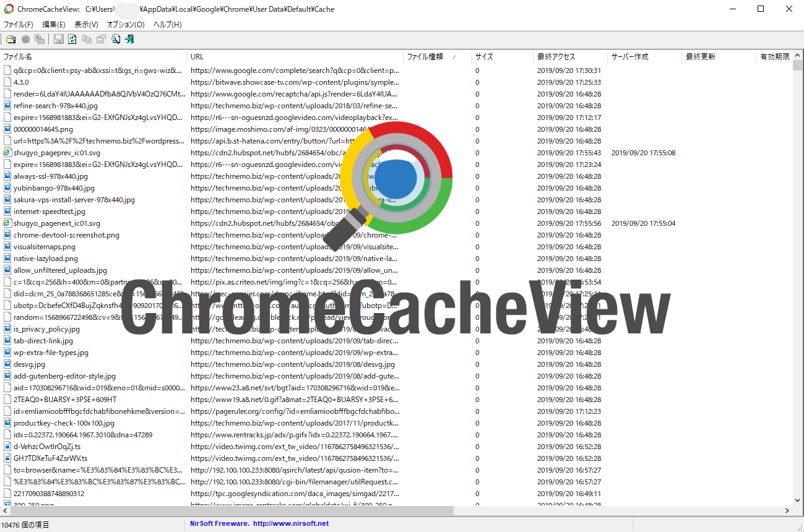Click the file icon beside 2217090388748890312
804x532 pixels.
pos(7,494)
